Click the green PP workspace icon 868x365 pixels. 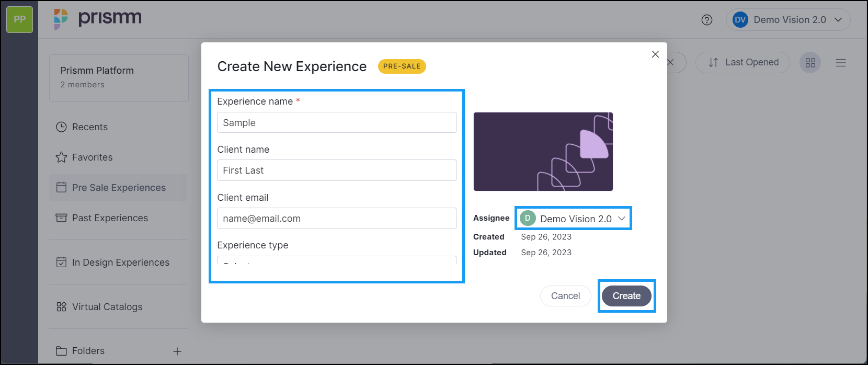[x=19, y=19]
